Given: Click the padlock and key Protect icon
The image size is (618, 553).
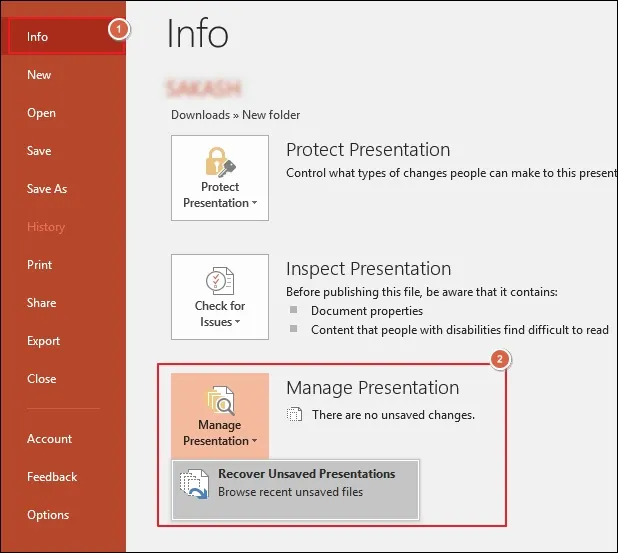Looking at the screenshot, I should (x=220, y=162).
